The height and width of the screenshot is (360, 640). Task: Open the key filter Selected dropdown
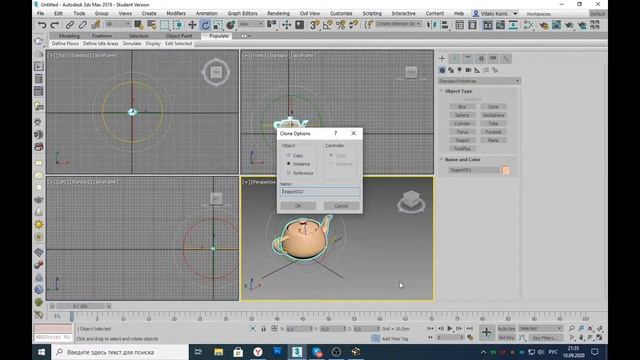coord(540,329)
